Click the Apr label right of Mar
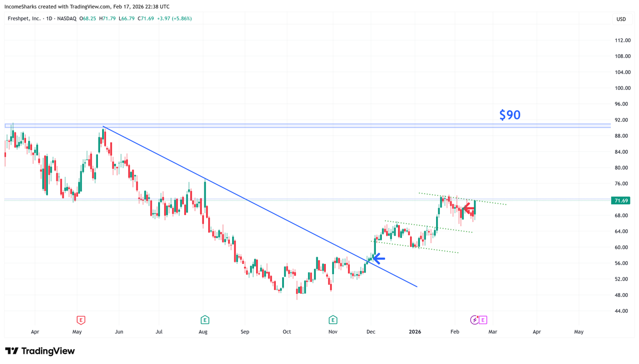This screenshot has height=364, width=639. (x=537, y=332)
